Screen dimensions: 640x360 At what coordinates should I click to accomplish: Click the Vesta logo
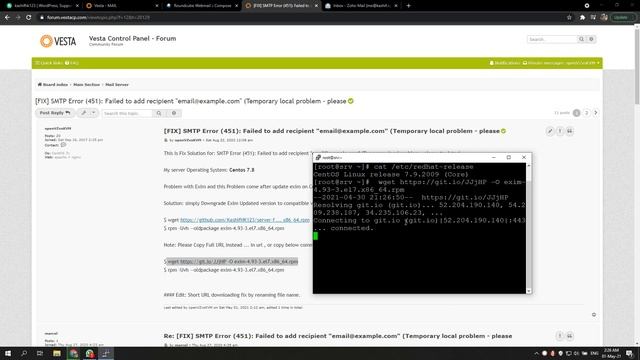[x=58, y=41]
